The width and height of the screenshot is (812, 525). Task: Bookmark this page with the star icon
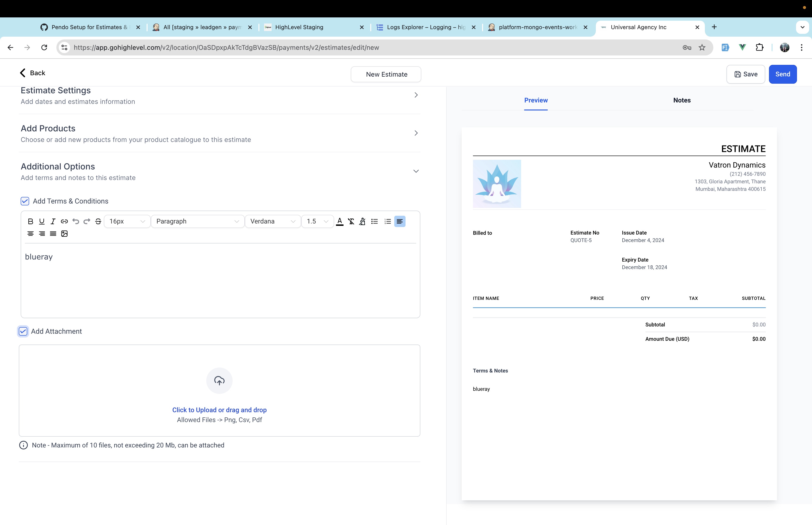tap(702, 47)
